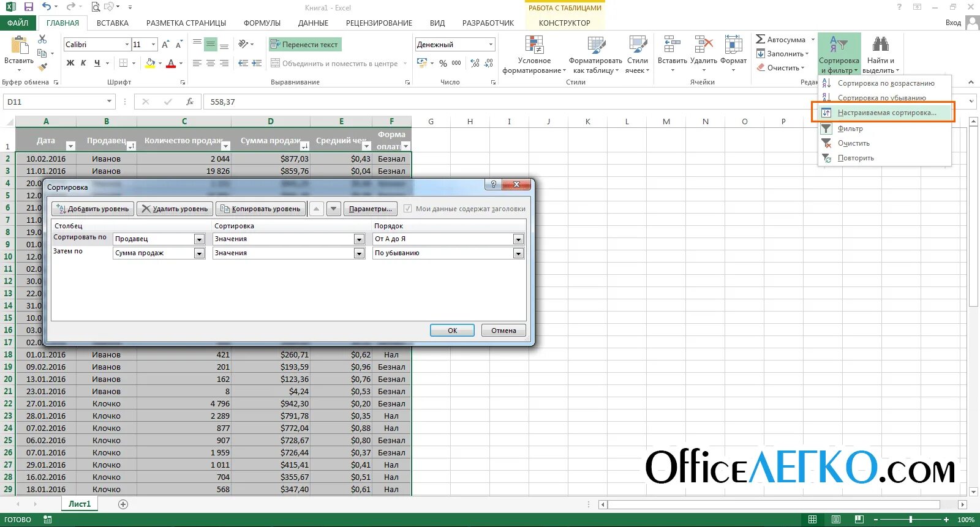The width and height of the screenshot is (980, 527).
Task: Click the Decrease font size icon
Action: [179, 45]
